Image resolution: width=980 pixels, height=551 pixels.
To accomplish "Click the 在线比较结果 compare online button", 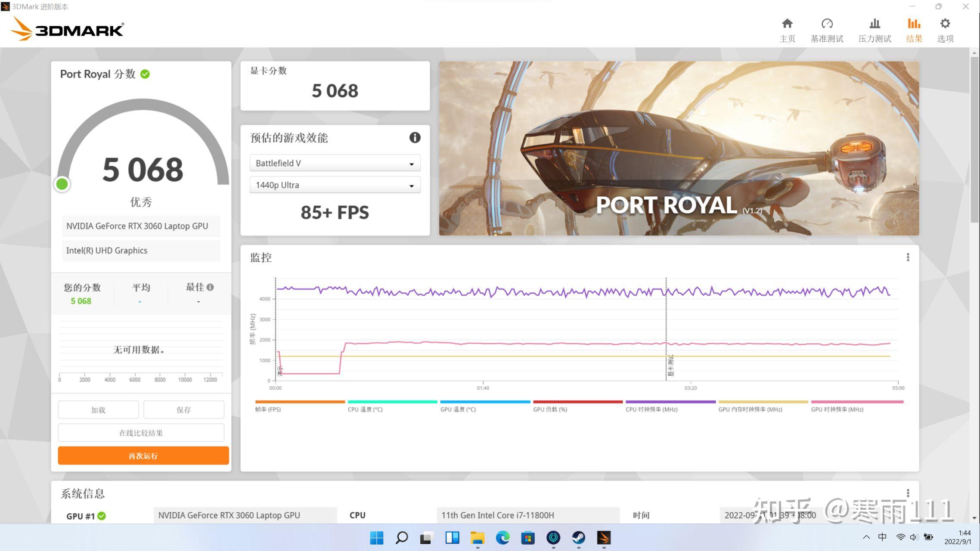I will pyautogui.click(x=141, y=433).
